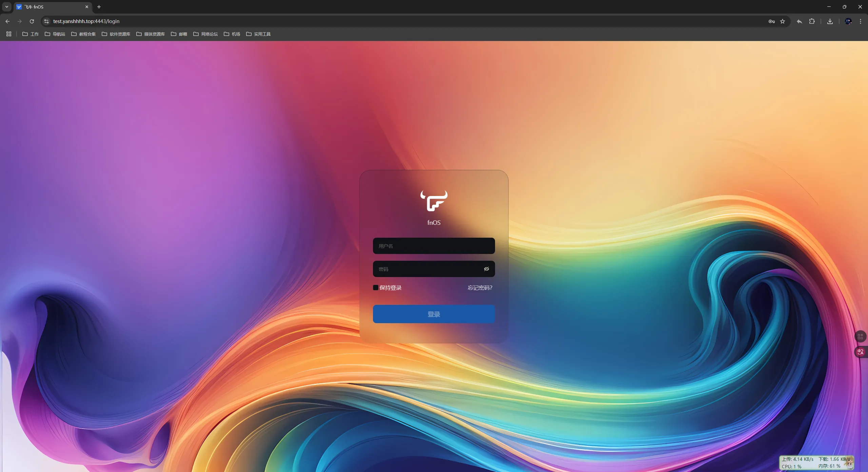Restore down the browser window

pos(845,7)
